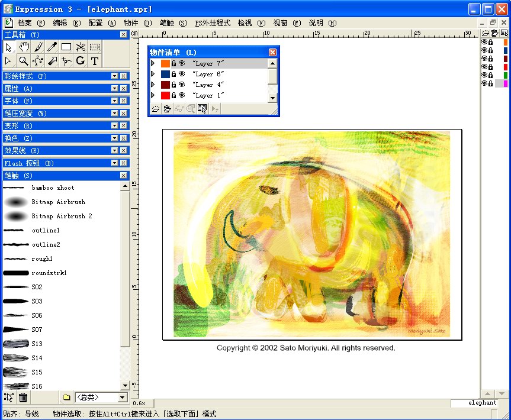Select the Bitmap Airbrush 2 stroke
This screenshot has height=420, width=511.
coord(62,216)
